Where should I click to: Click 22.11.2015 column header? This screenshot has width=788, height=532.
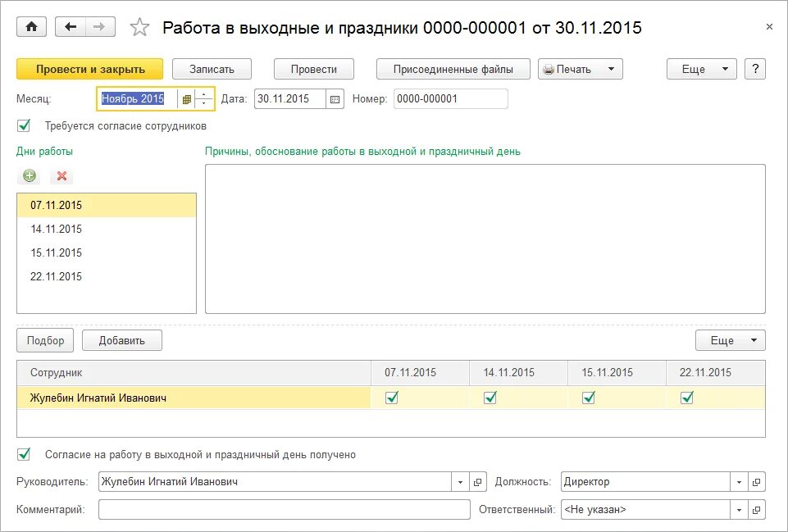(716, 373)
